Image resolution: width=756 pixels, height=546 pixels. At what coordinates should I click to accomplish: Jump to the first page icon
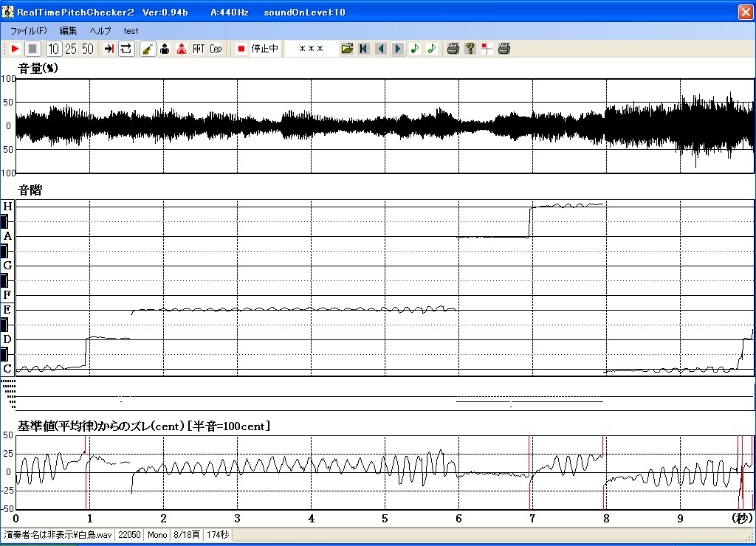pyautogui.click(x=364, y=49)
